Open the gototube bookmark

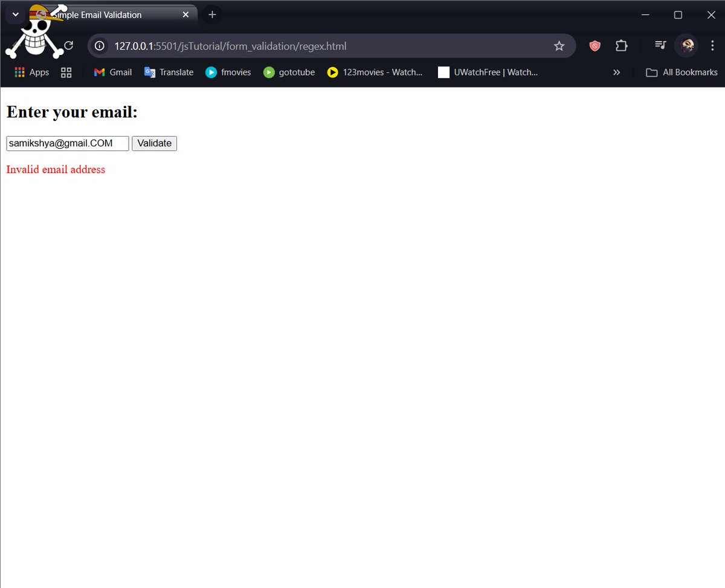289,73
